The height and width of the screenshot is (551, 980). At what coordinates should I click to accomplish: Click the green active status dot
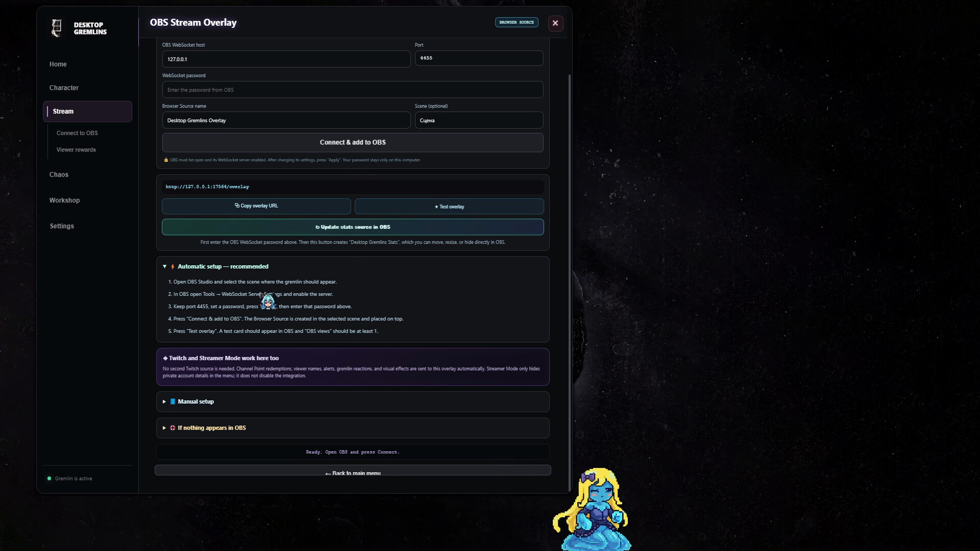[50, 479]
